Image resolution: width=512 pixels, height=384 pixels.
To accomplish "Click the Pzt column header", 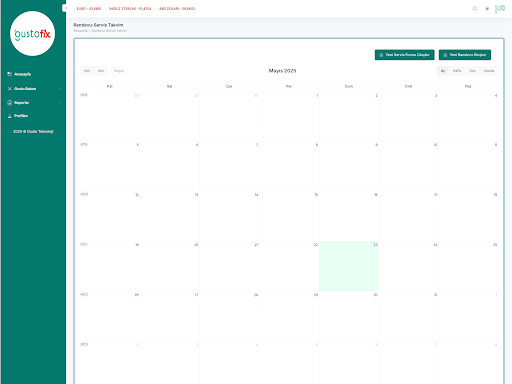I will click(x=110, y=86).
